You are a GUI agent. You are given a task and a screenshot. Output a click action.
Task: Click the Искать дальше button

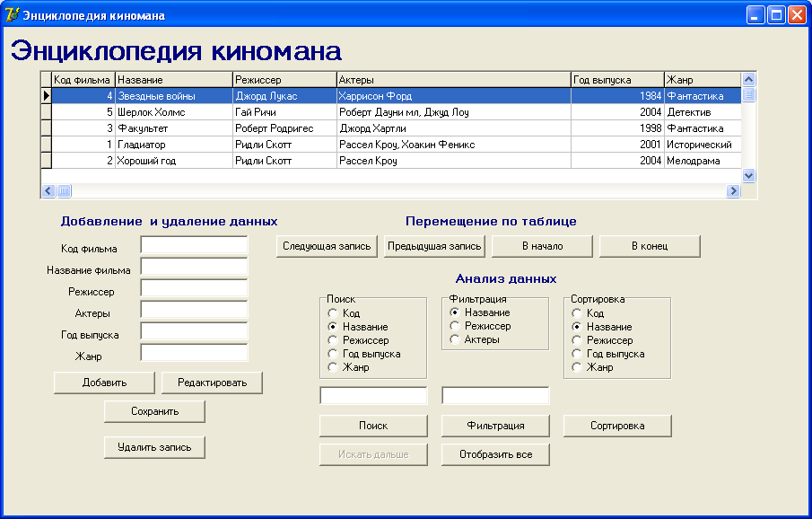(374, 454)
